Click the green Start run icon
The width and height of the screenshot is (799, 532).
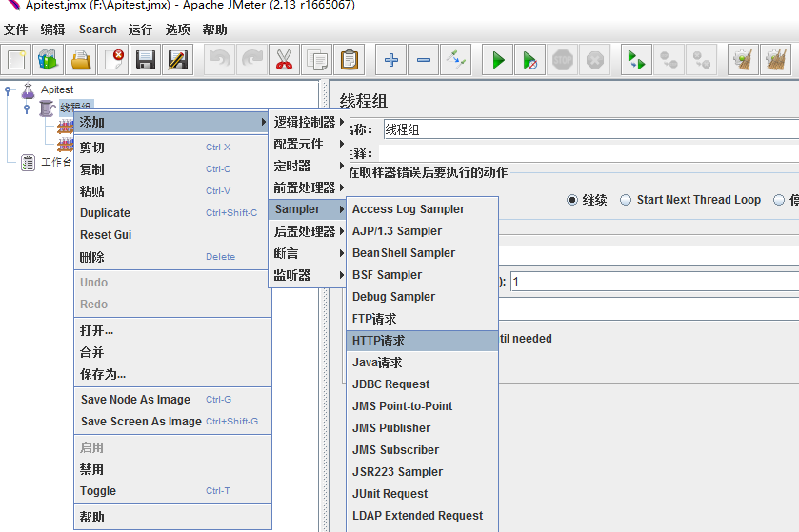498,60
